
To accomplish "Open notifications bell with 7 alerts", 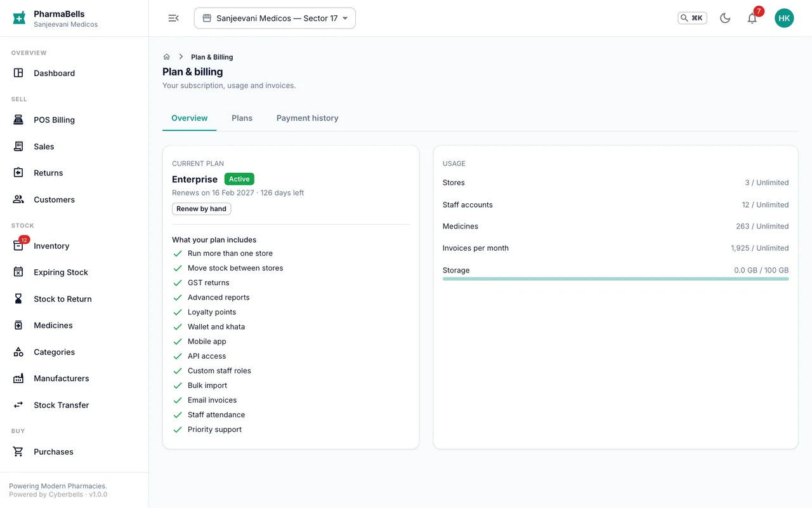I will [752, 18].
